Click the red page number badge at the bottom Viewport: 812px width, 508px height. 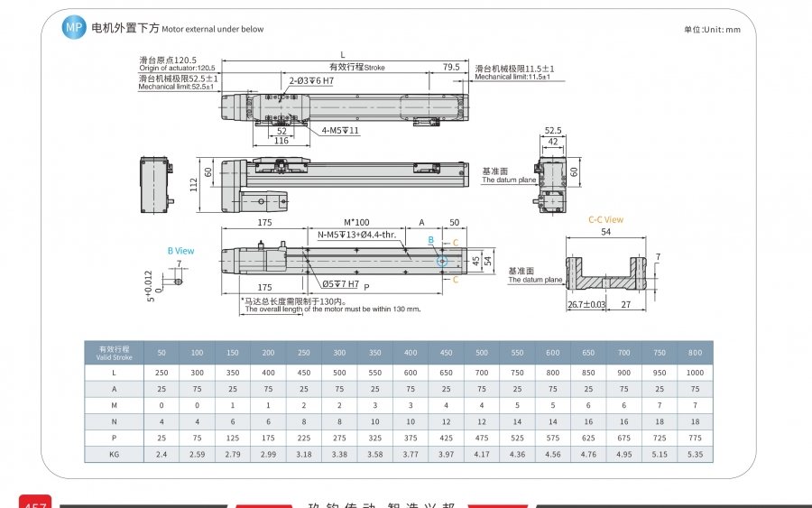point(35,502)
